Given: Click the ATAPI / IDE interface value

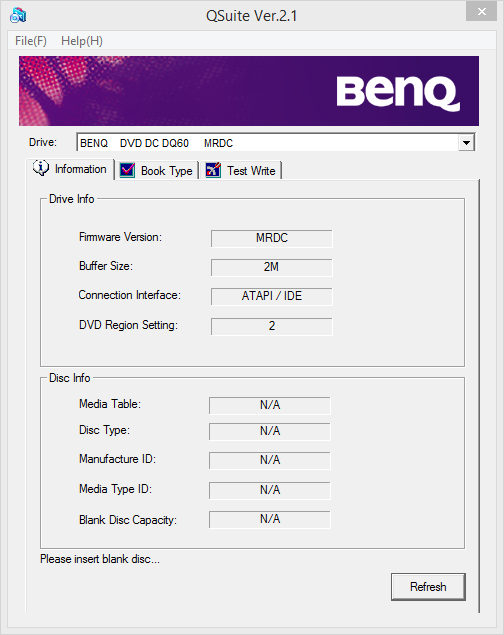Looking at the screenshot, I should coord(272,296).
